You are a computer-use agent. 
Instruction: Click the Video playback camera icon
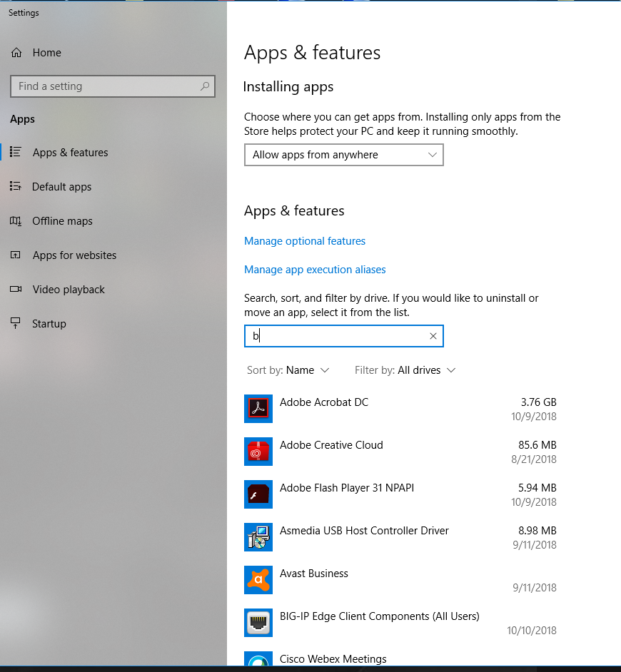coord(16,289)
